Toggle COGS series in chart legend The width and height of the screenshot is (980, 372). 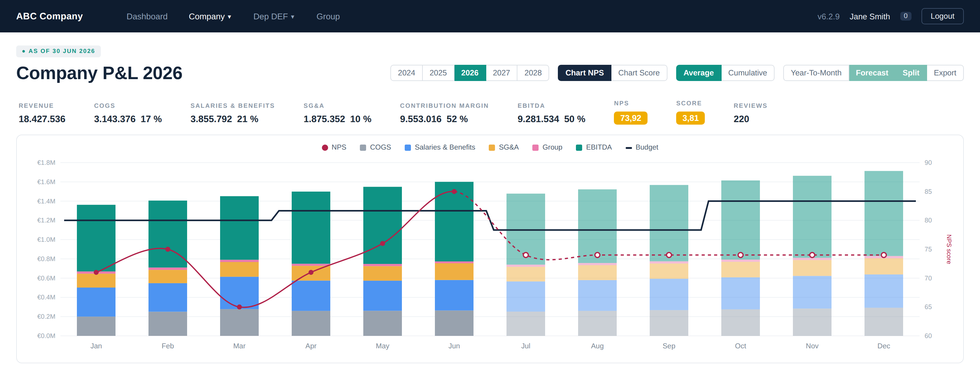[x=375, y=147]
